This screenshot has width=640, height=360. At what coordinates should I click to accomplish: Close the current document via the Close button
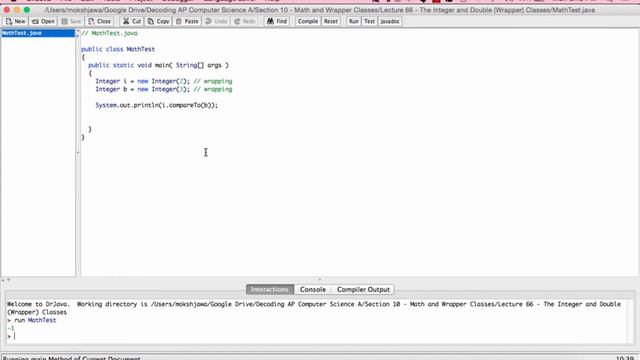pyautogui.click(x=100, y=21)
